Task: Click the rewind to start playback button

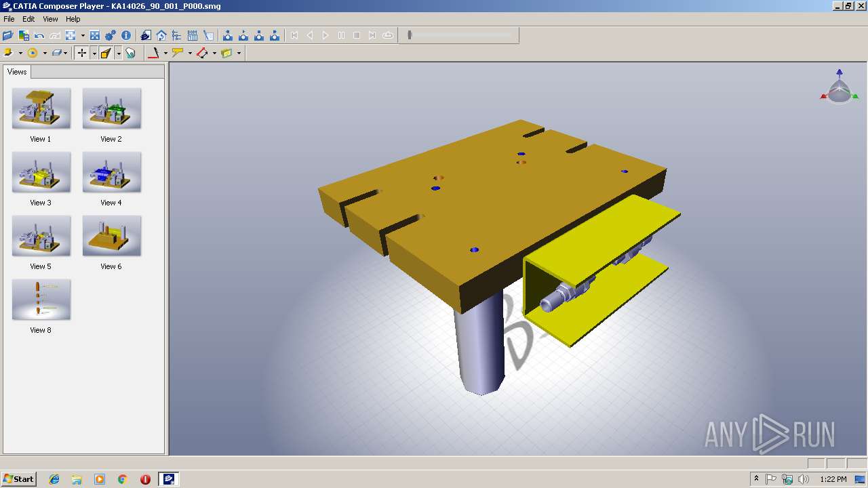Action: 294,35
